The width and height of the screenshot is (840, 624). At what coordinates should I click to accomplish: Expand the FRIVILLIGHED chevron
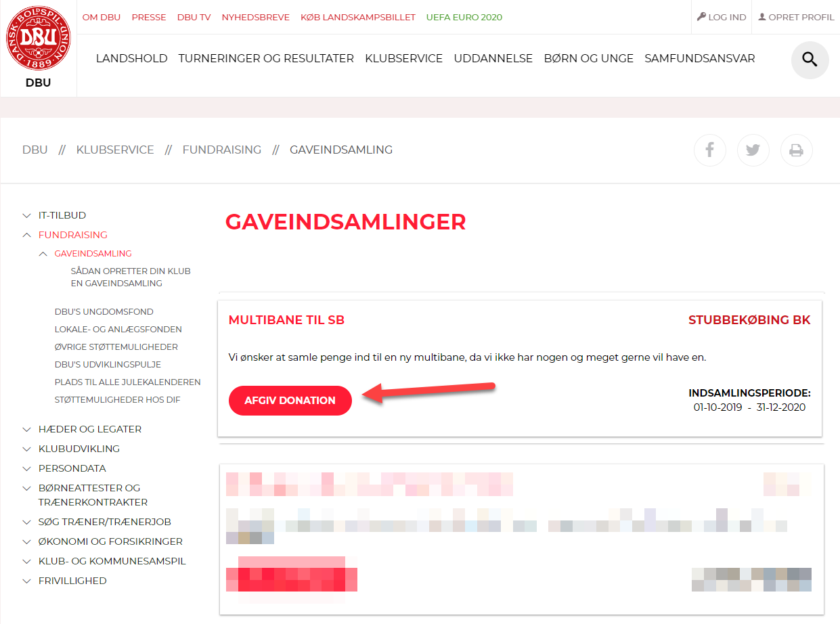[26, 581]
